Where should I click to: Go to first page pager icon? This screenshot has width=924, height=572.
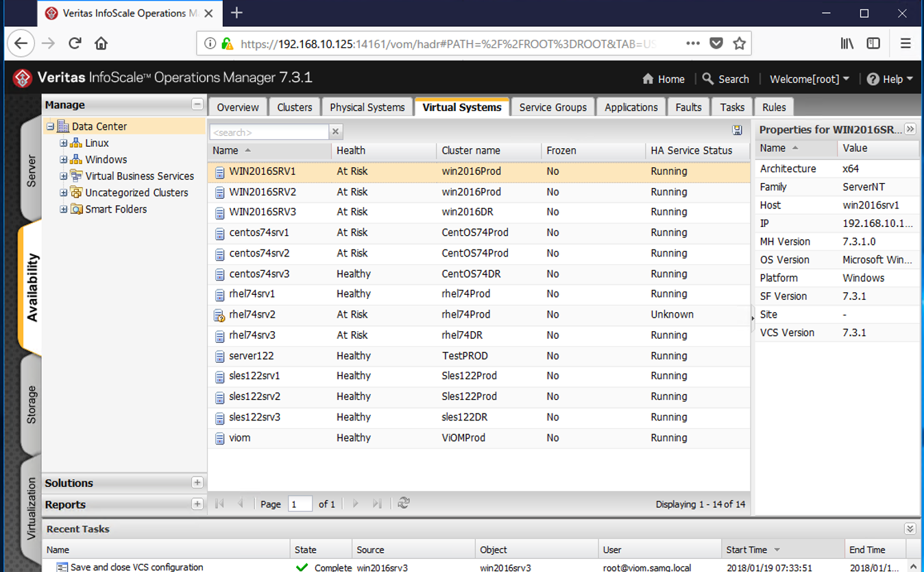click(219, 503)
